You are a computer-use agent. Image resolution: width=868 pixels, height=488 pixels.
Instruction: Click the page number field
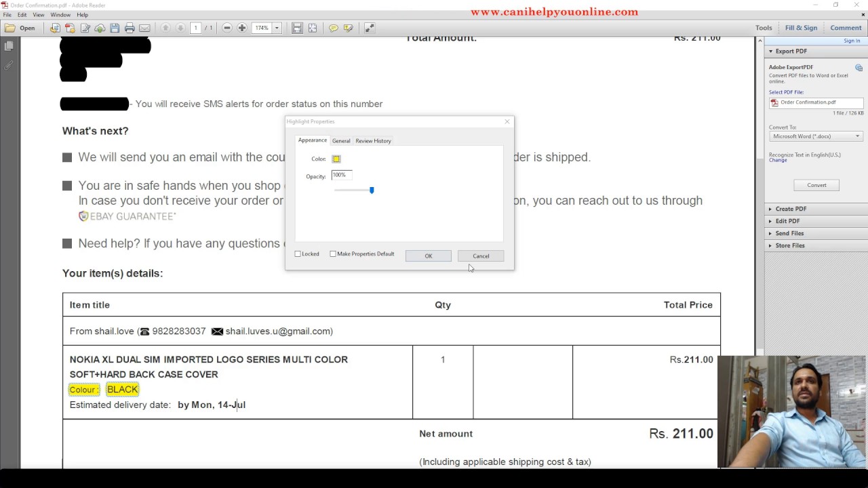pos(196,28)
